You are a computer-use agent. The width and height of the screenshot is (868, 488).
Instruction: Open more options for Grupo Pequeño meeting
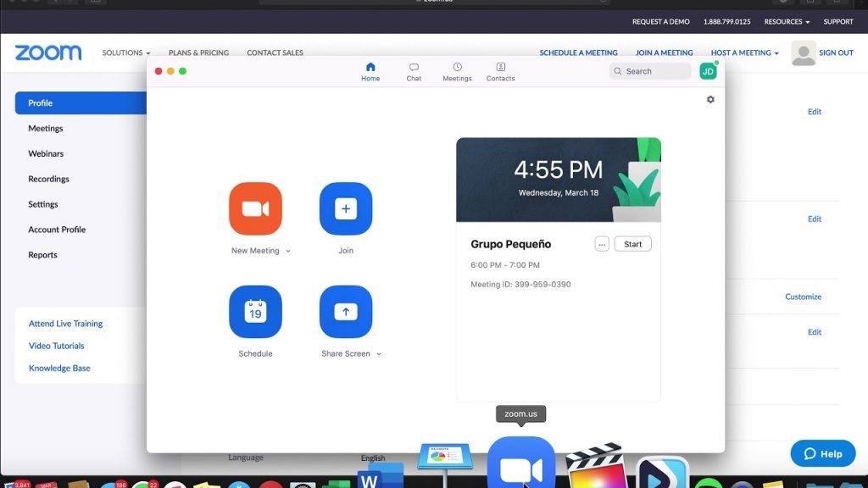coord(602,244)
